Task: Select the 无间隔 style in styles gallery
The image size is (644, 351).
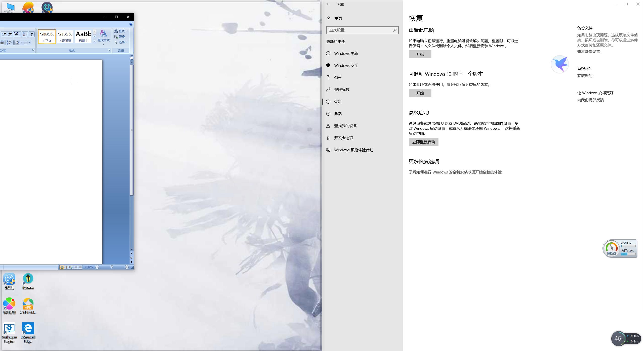Action: (x=65, y=36)
